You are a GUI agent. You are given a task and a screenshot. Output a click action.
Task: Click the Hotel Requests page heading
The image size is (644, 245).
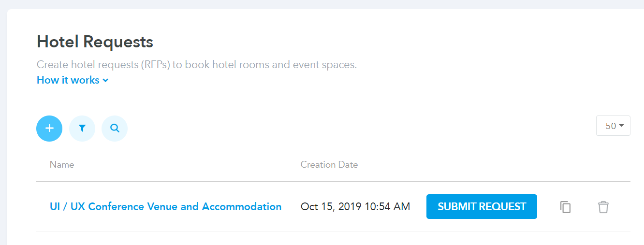pyautogui.click(x=95, y=42)
